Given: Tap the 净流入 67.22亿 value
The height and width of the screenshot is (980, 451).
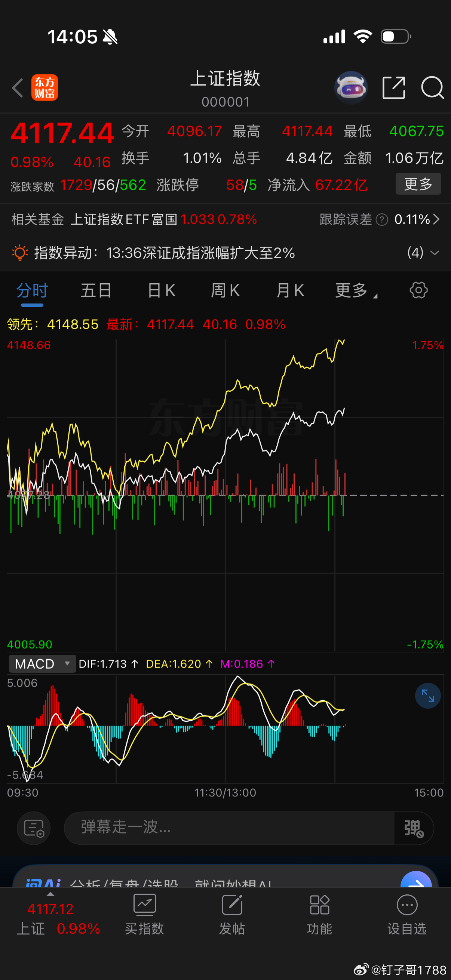Looking at the screenshot, I should 341,185.
